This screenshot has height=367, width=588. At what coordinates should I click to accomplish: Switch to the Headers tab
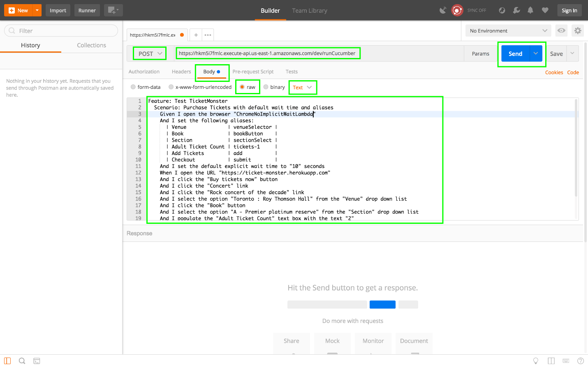point(181,72)
